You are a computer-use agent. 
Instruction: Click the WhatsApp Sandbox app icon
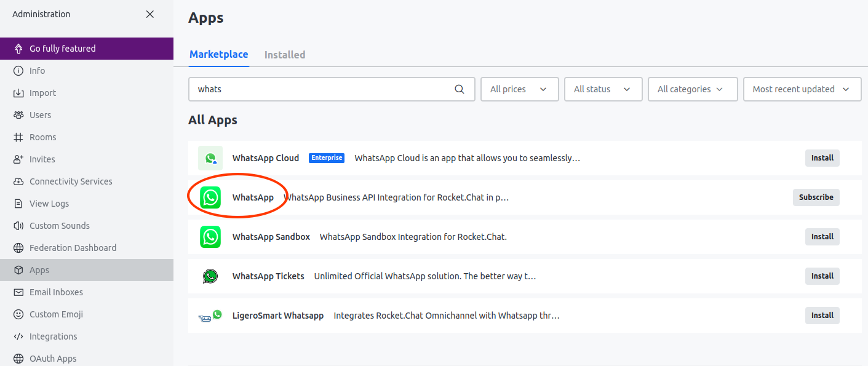click(210, 237)
